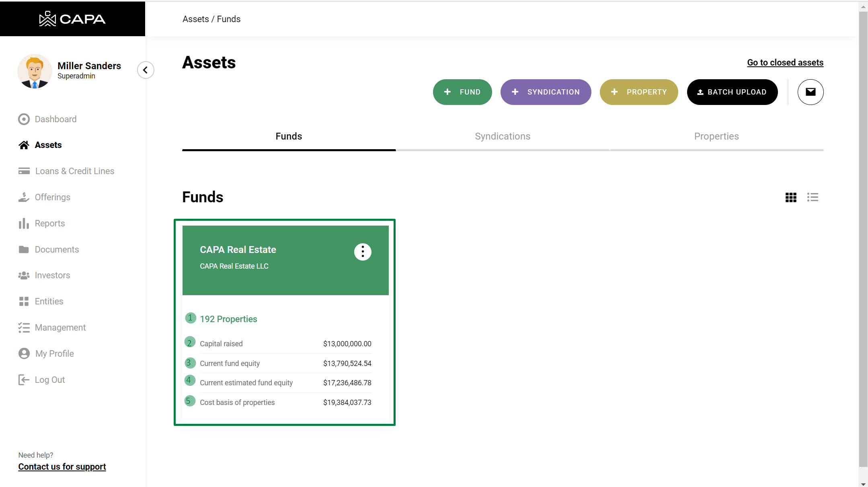Click the green add Fund button
Viewport: 868px width, 487px height.
click(x=462, y=92)
